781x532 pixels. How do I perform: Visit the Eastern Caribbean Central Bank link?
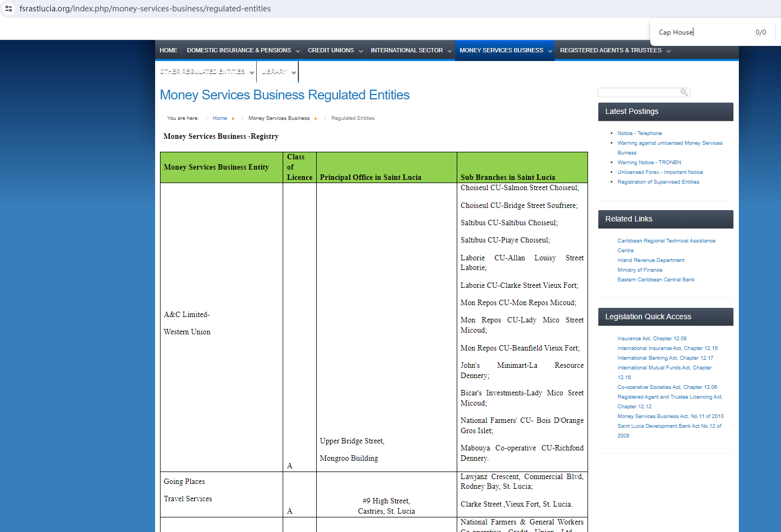pyautogui.click(x=656, y=280)
